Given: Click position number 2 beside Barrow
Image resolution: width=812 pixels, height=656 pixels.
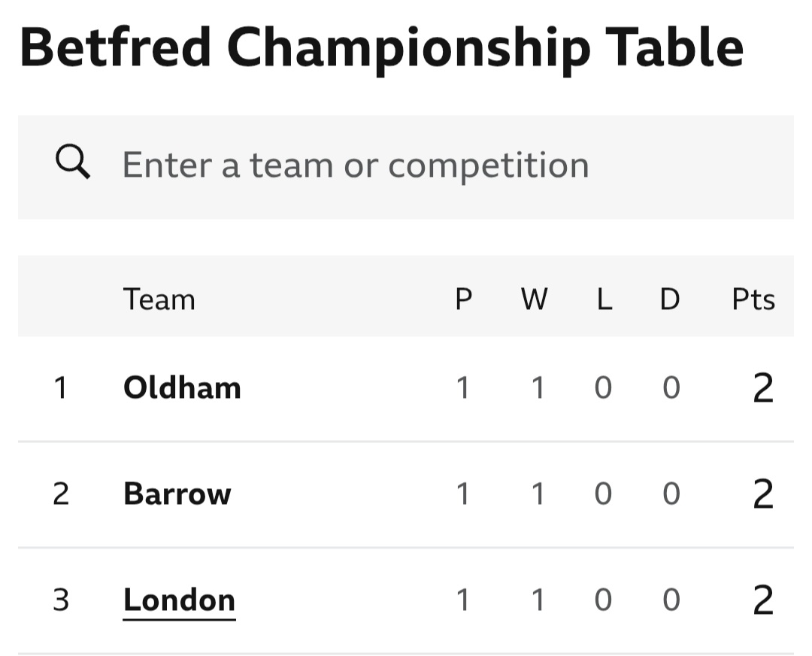Looking at the screenshot, I should (61, 494).
